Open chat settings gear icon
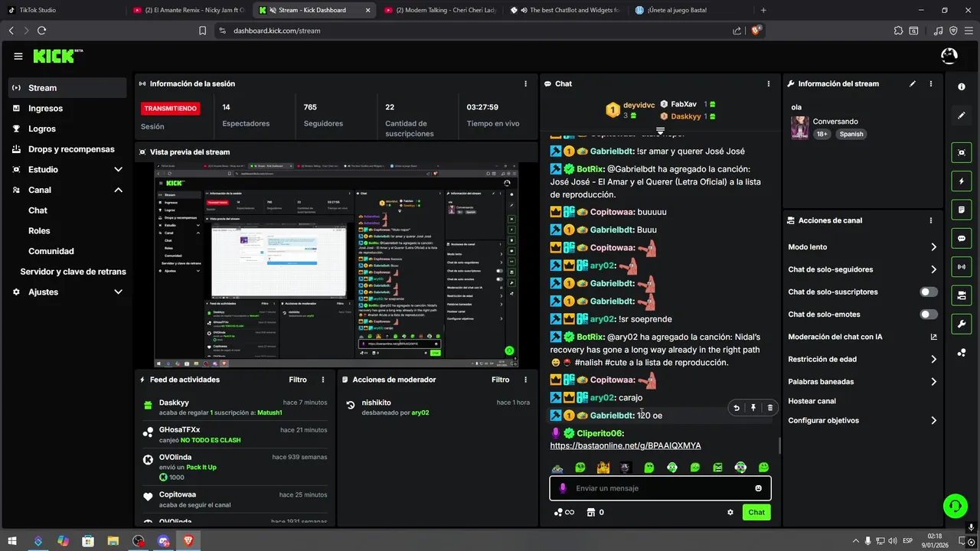 point(730,513)
